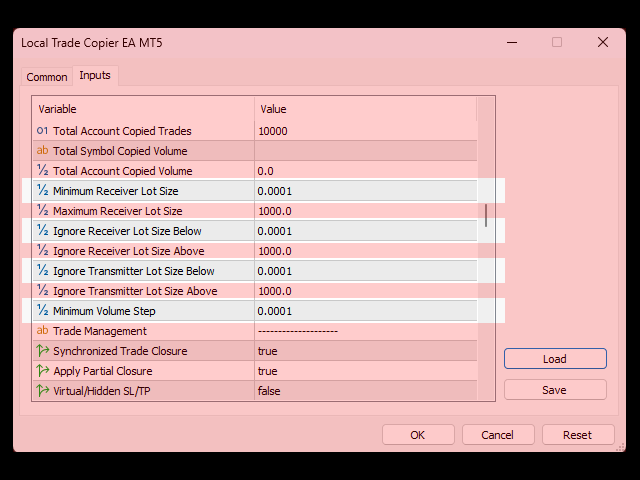Select the Minimum Receiver Lot Size label

116,191
